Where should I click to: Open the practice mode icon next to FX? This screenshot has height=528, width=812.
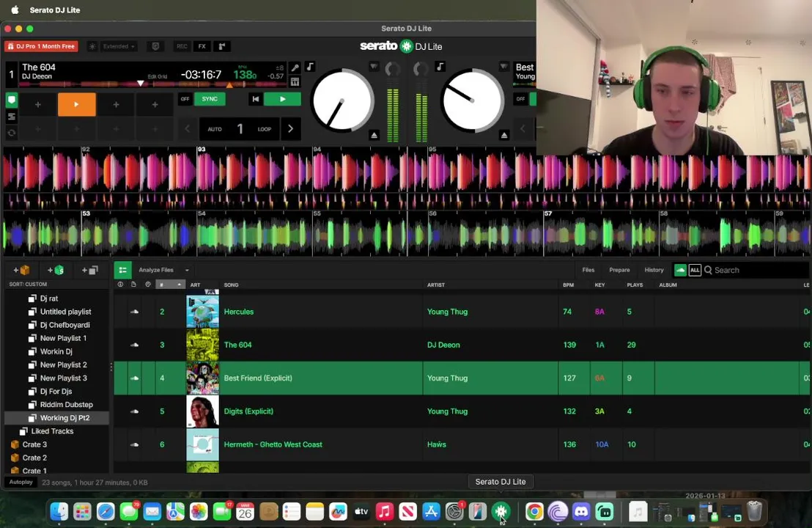(222, 46)
